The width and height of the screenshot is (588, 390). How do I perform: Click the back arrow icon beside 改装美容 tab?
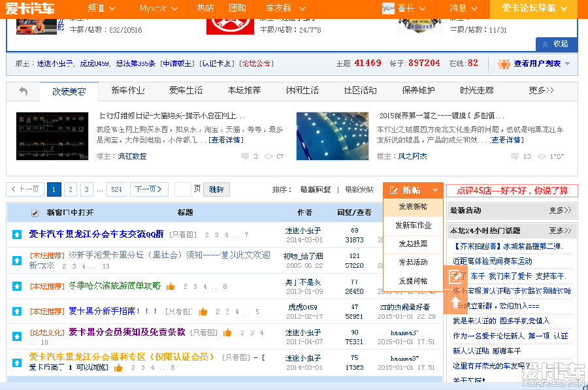pos(24,91)
